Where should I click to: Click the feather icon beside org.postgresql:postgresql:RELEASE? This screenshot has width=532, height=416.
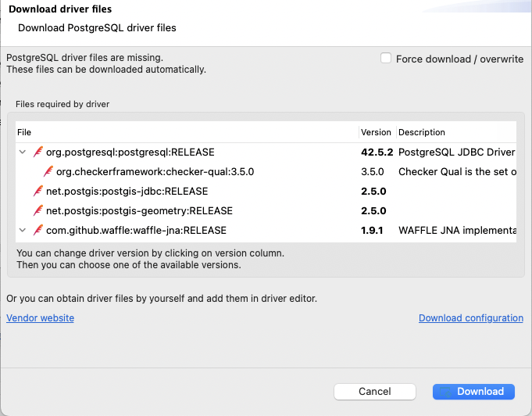37,152
